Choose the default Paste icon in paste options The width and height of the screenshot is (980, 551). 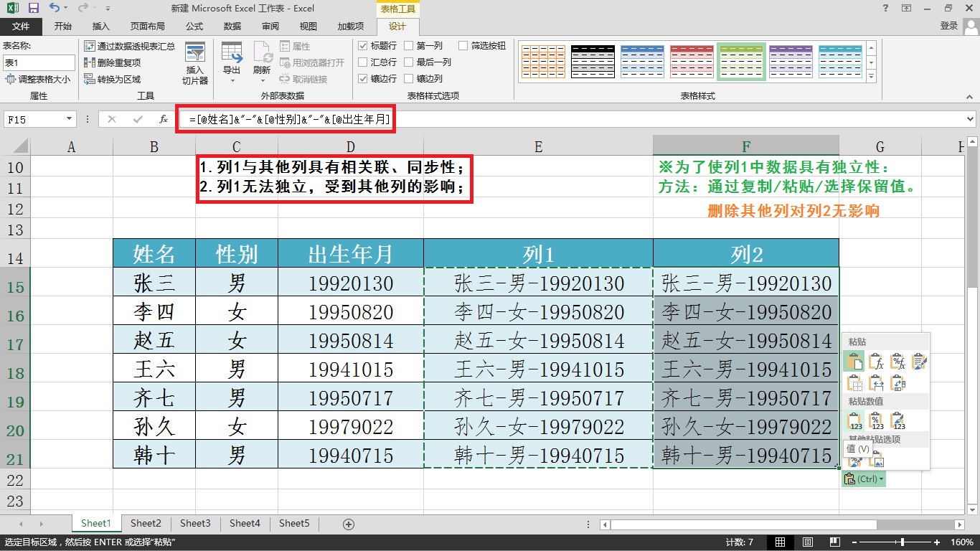pyautogui.click(x=855, y=361)
